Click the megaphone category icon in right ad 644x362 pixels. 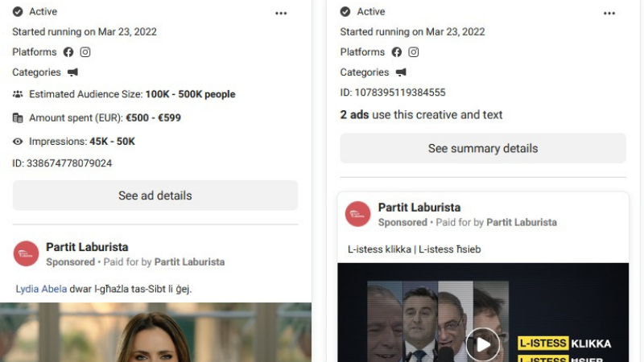[401, 72]
